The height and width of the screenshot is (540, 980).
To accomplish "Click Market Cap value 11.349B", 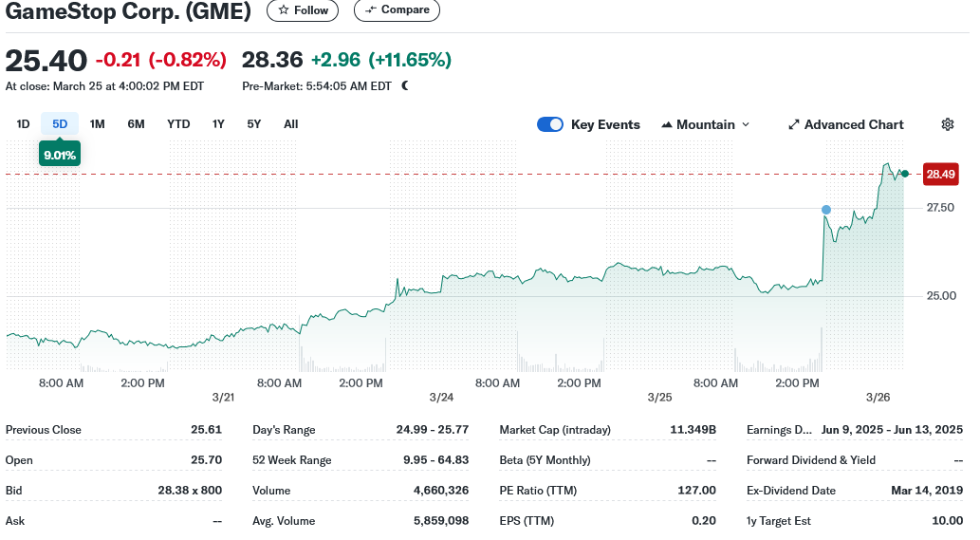I will (x=693, y=429).
